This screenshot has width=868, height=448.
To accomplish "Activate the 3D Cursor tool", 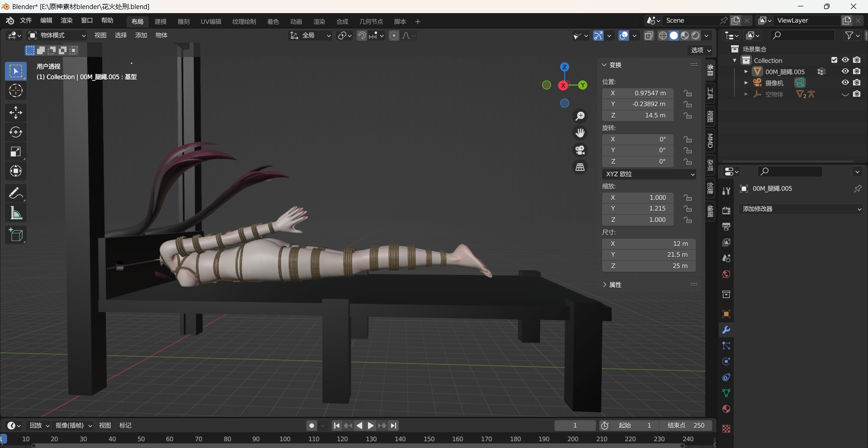I will pos(16,91).
